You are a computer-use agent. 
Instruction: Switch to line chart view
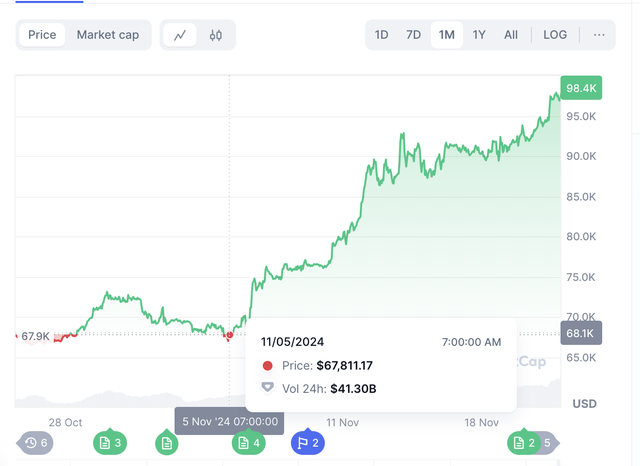(180, 35)
